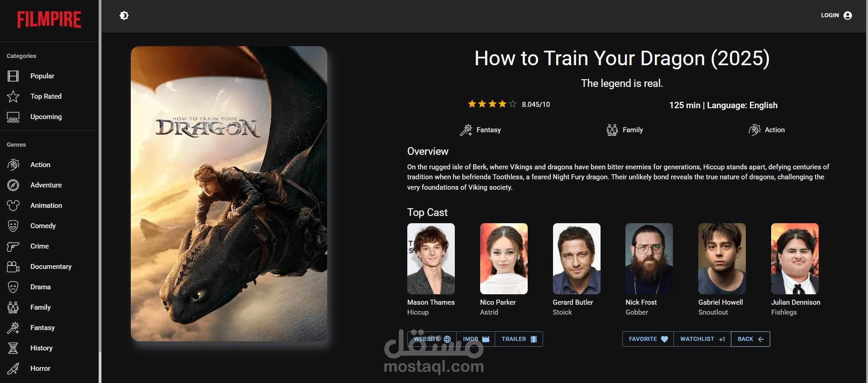Click the film strip icon in TRAILER button
The width and height of the screenshot is (868, 383).
pyautogui.click(x=534, y=339)
